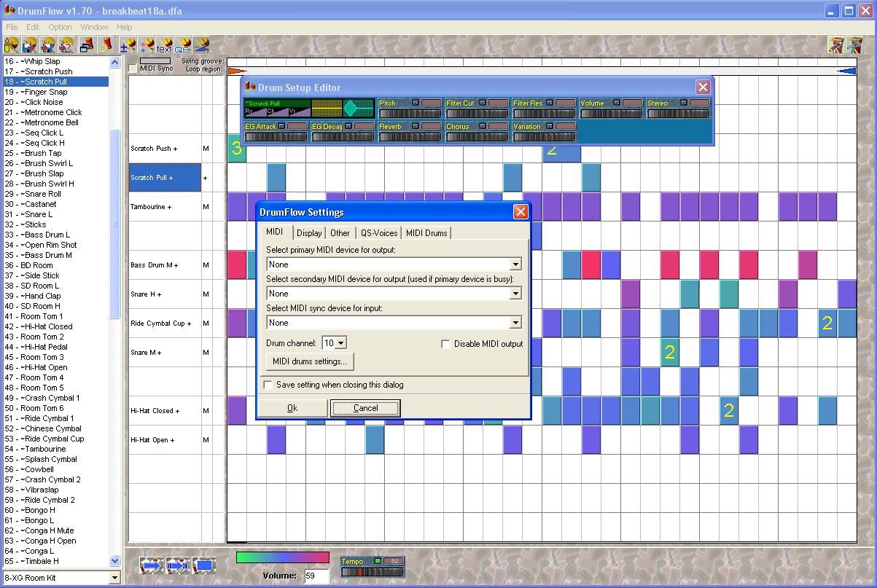Adjust the Tempo slider
Viewport: 877px width, 588px height.
372,572
